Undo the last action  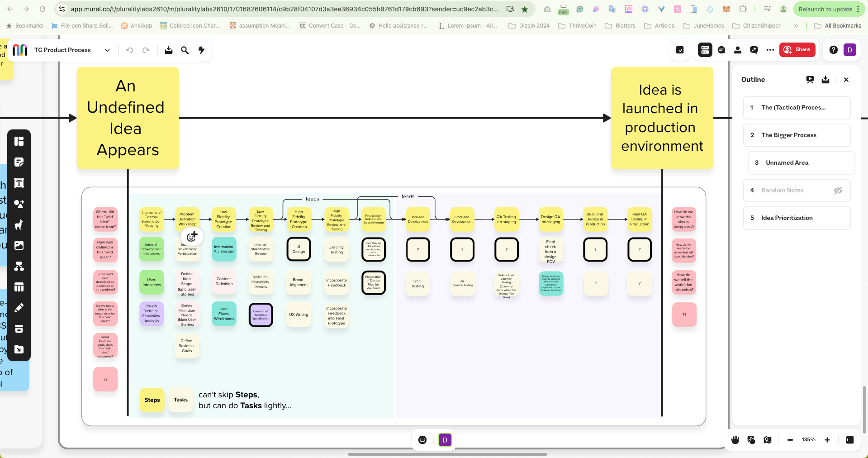pos(130,50)
